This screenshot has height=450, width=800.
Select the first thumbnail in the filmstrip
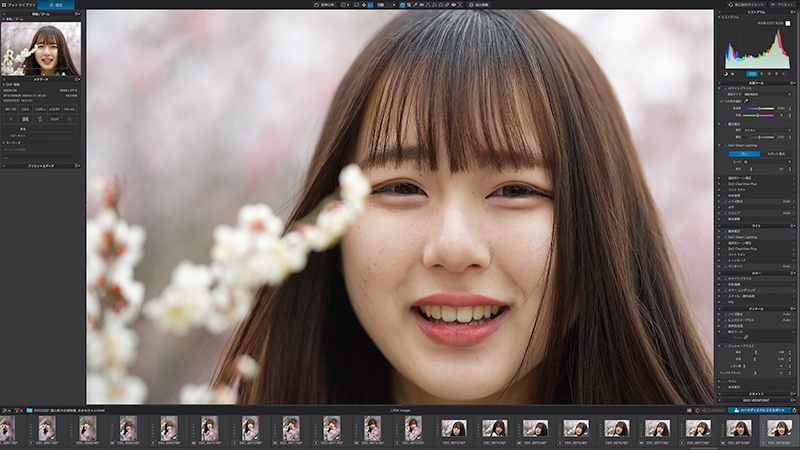click(7, 429)
